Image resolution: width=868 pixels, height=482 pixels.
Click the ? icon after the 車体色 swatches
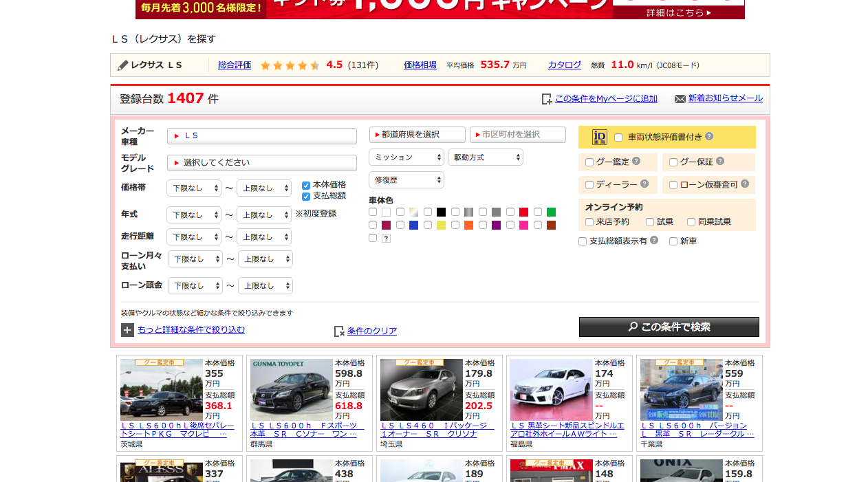coord(386,239)
